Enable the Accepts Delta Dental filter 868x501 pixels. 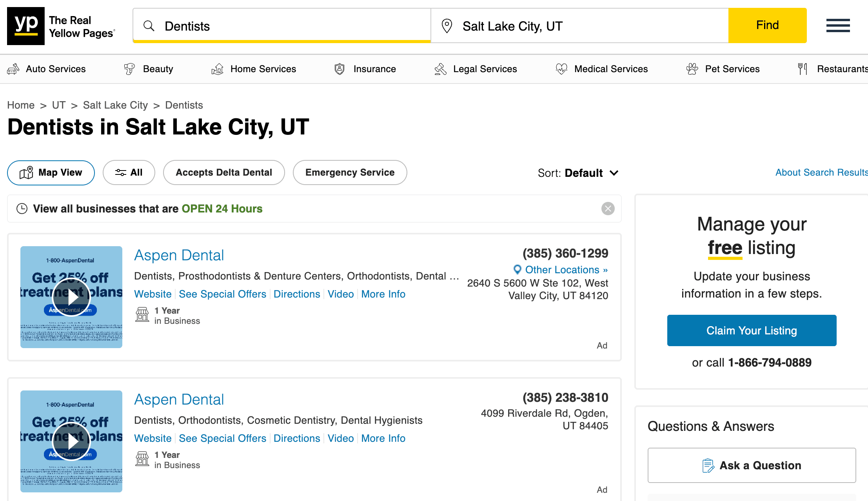[223, 172]
